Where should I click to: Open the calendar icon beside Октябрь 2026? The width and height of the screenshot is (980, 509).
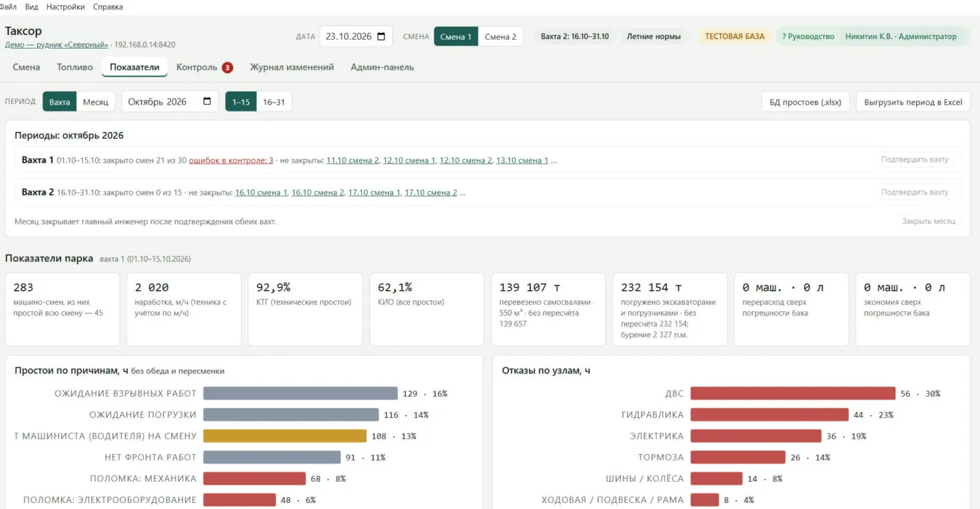pyautogui.click(x=207, y=102)
